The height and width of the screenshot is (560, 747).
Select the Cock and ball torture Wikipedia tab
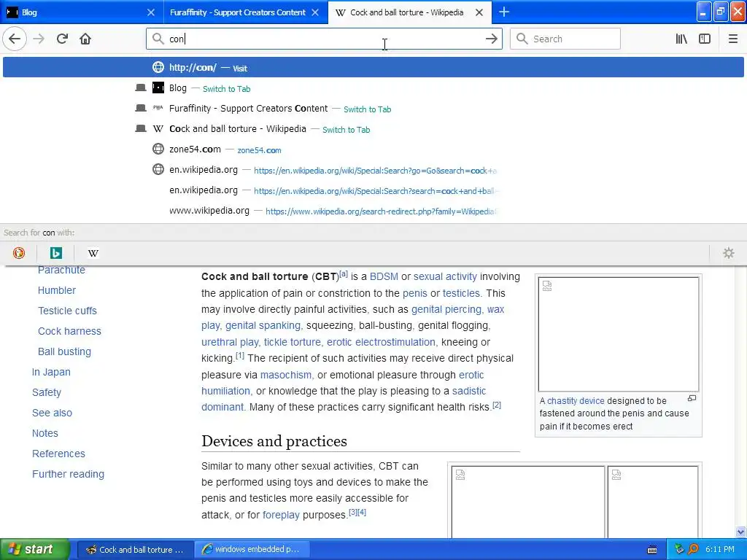[410, 12]
